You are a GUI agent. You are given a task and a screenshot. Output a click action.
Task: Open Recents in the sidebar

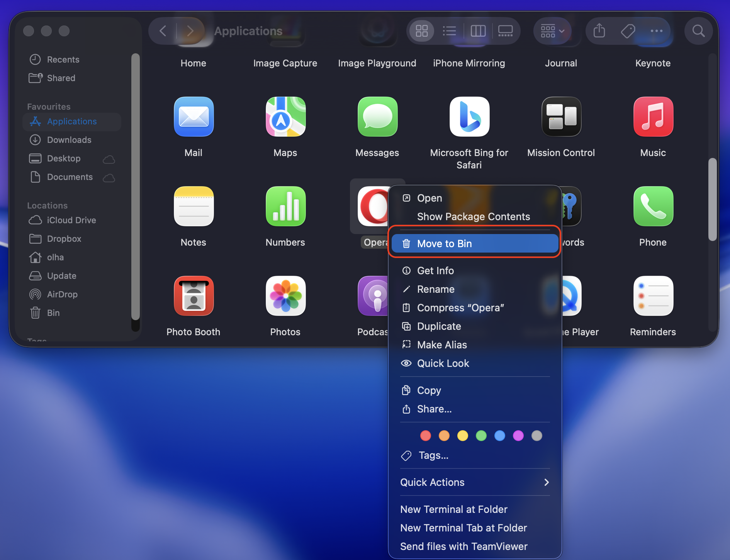pyautogui.click(x=72, y=59)
